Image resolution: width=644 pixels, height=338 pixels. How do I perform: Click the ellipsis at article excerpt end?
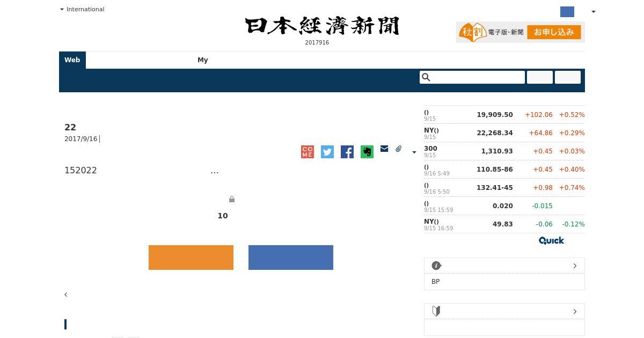(x=215, y=172)
